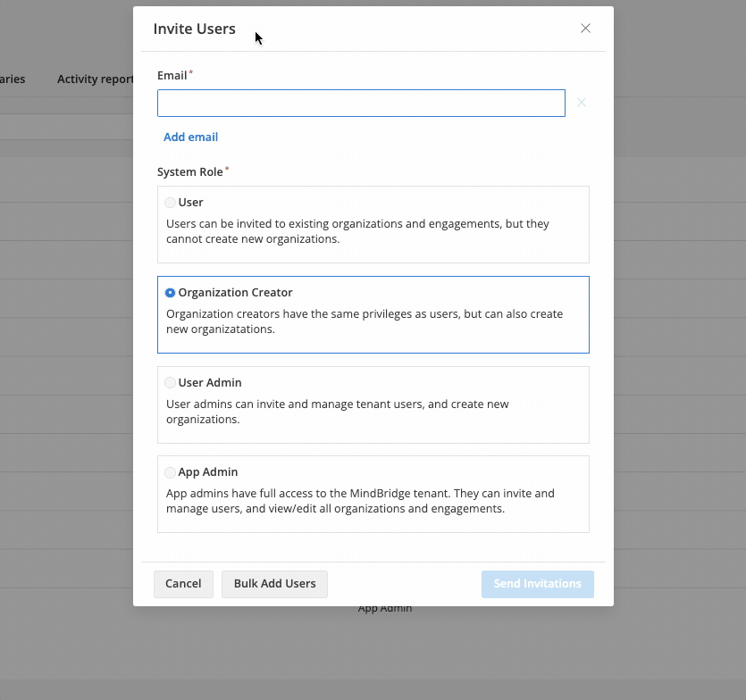
Task: Open the partially visible 'aries' tab on the left
Action: coord(12,79)
